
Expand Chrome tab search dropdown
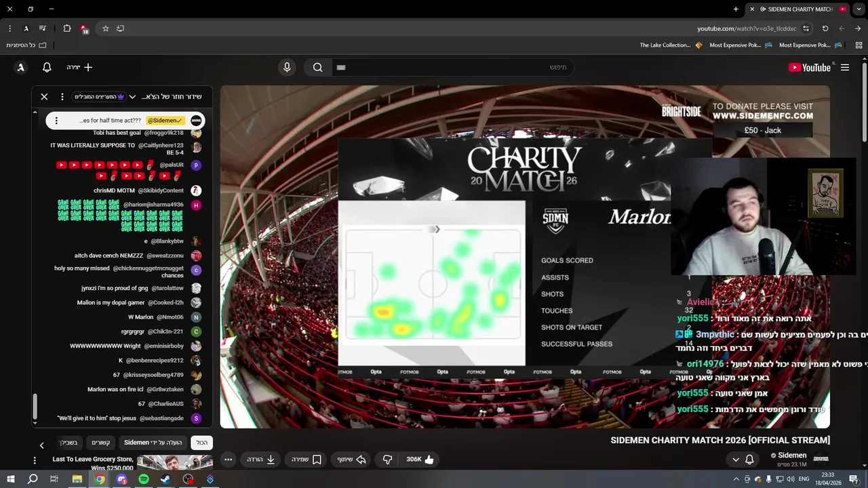click(x=859, y=9)
